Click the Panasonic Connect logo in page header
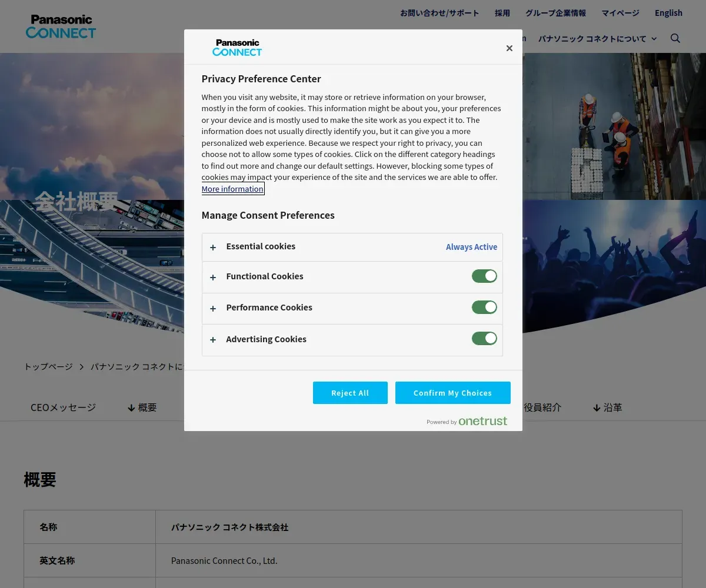 (x=61, y=26)
